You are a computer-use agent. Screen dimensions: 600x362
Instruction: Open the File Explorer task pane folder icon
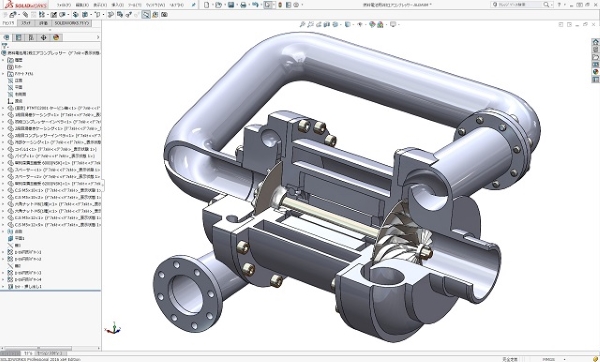point(595,57)
